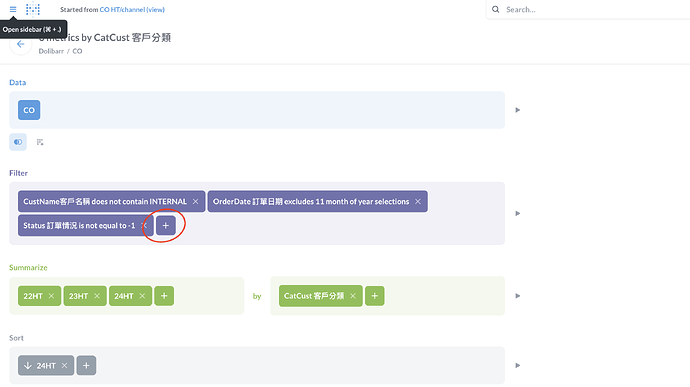Click the Metabase logo icon

click(33, 9)
